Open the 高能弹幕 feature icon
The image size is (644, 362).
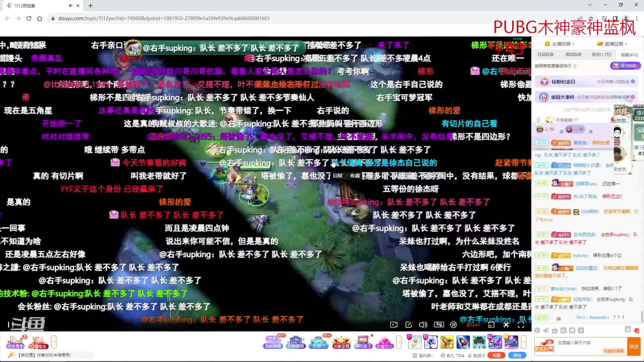pos(273,342)
